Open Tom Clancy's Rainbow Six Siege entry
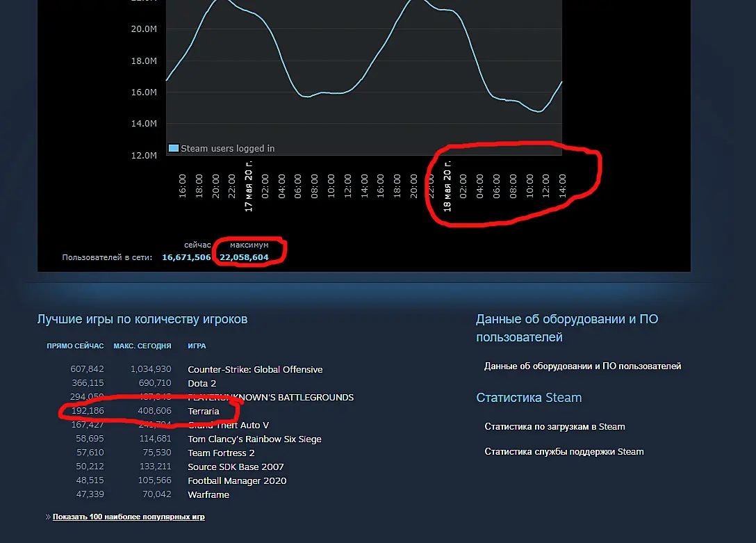 254,439
